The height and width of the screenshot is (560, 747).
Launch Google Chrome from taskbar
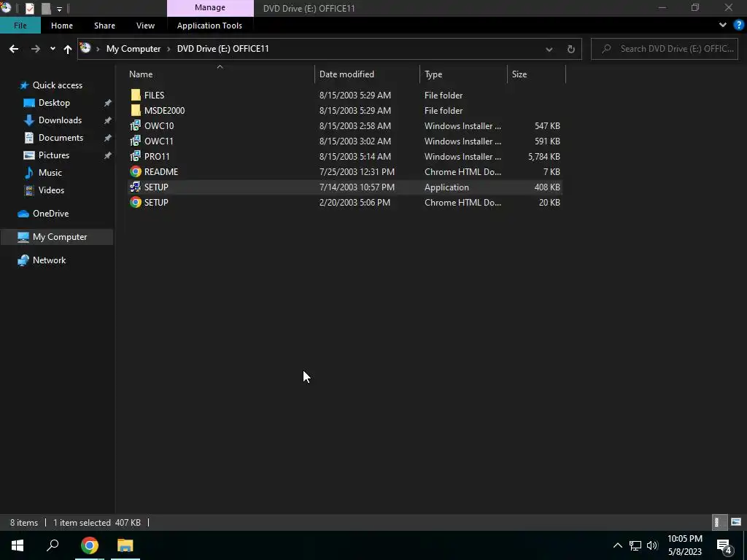(x=90, y=545)
